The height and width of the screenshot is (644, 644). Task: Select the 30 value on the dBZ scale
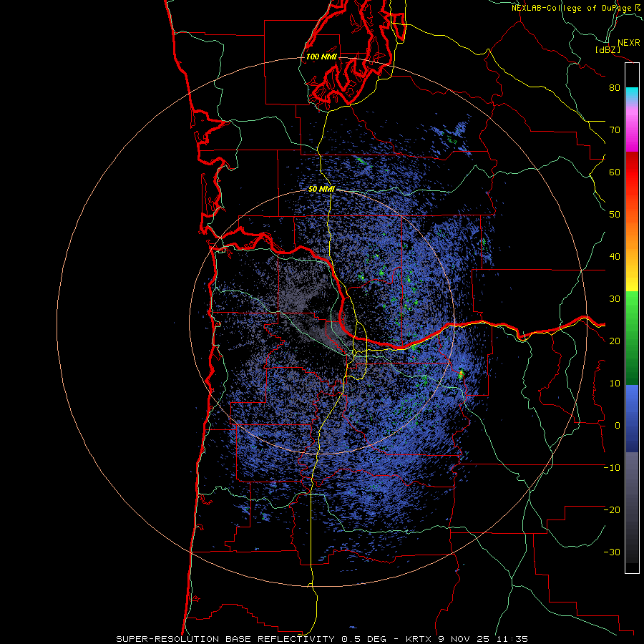(615, 299)
